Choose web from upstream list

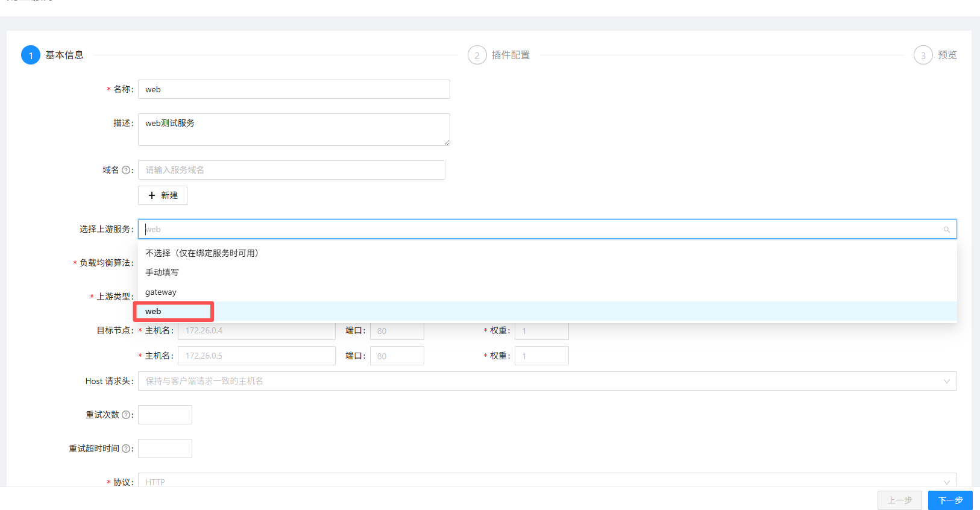547,311
